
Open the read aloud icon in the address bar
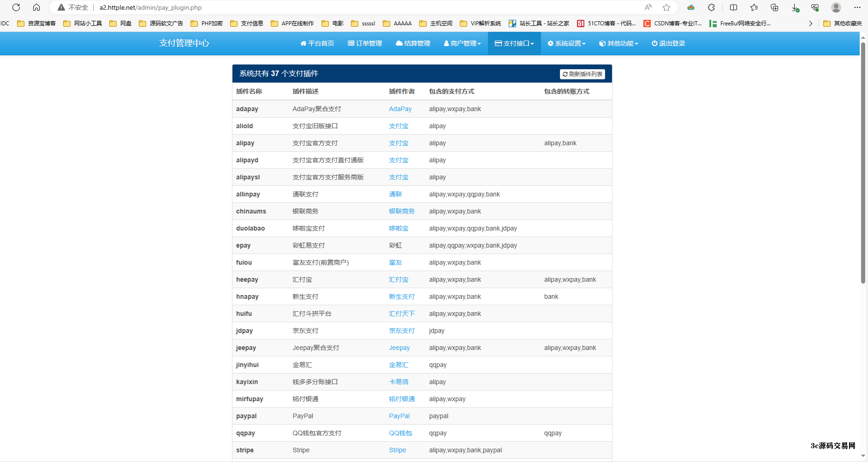(x=648, y=7)
